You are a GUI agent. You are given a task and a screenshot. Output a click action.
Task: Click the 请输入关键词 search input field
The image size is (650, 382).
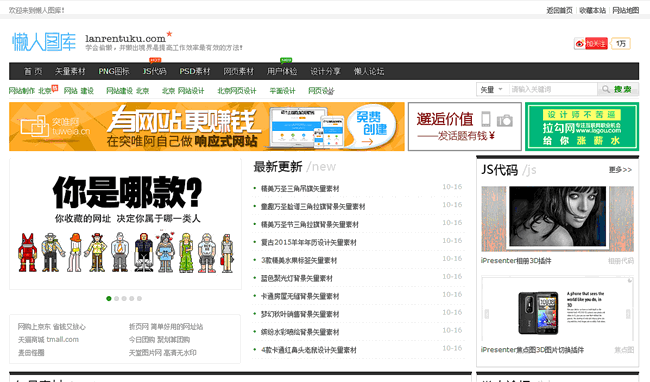point(553,89)
